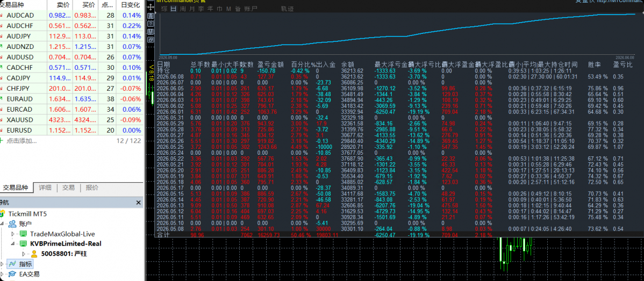
Task: Click the green up arrow beside AUDNZD
Action: pyautogui.click(x=2, y=47)
